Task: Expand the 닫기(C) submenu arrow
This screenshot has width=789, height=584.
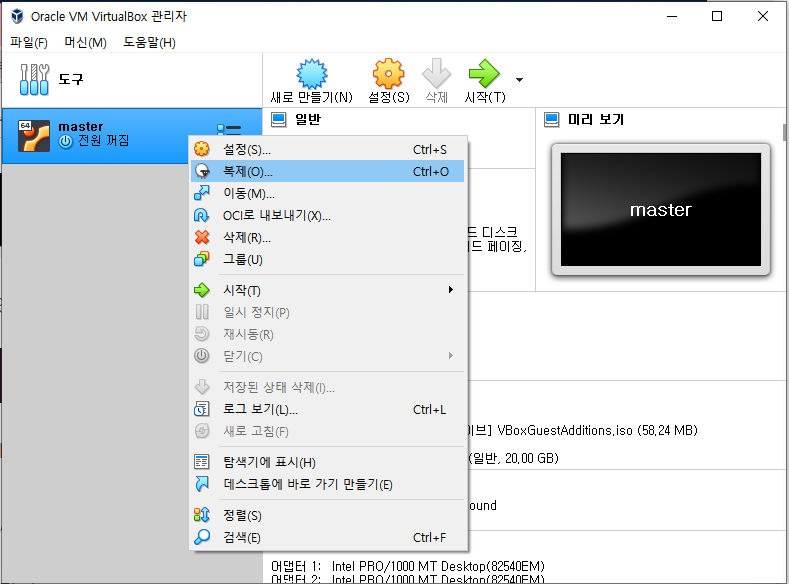Action: coord(451,356)
